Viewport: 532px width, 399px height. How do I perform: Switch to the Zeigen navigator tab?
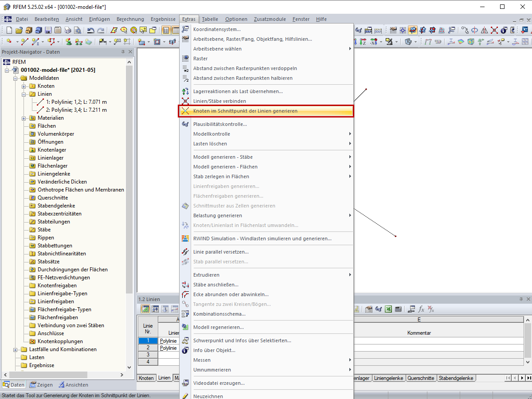(x=42, y=385)
